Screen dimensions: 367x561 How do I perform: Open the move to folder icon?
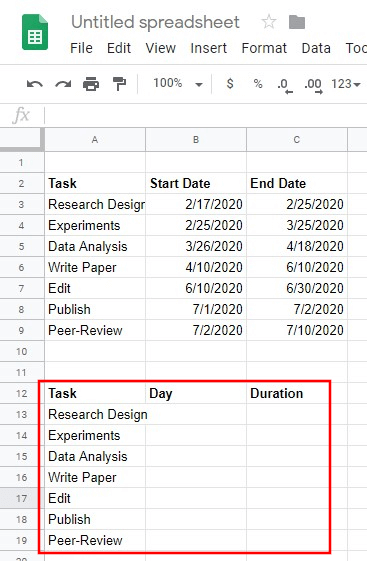[x=297, y=22]
